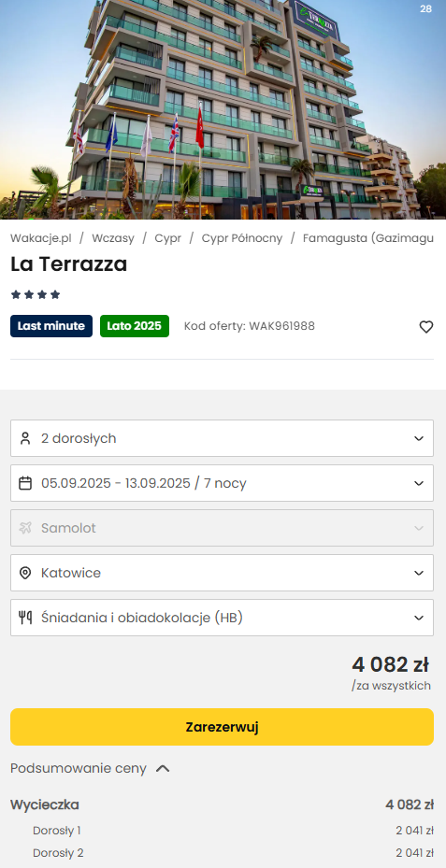Click the person icon beside 2 dorosłych
446x868 pixels.
click(x=25, y=438)
